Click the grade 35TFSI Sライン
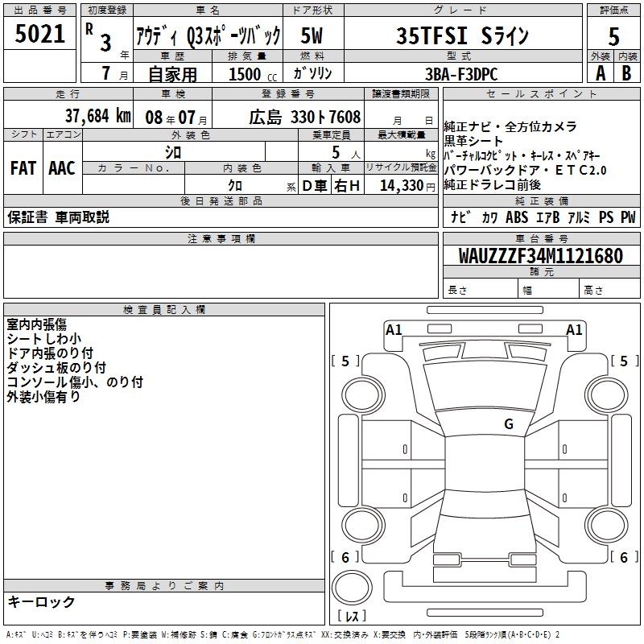Screen dimensions: 644x644 click(462, 35)
